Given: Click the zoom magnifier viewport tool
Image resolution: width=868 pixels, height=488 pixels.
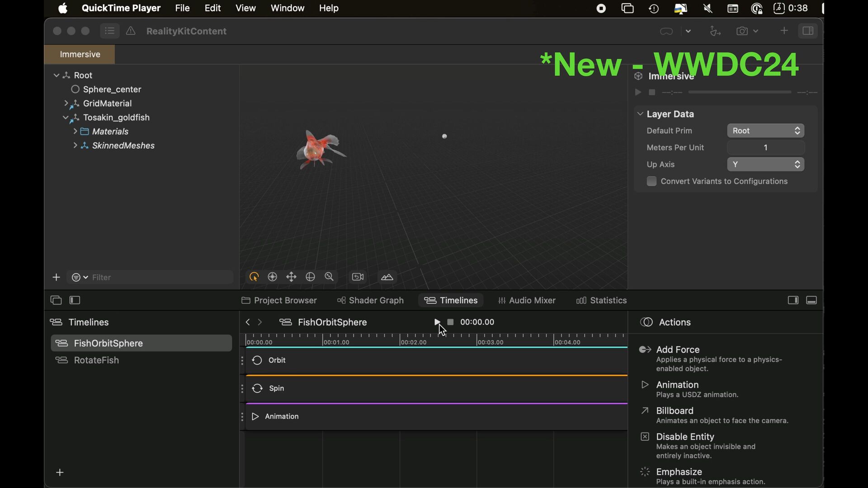Looking at the screenshot, I should click(x=329, y=277).
